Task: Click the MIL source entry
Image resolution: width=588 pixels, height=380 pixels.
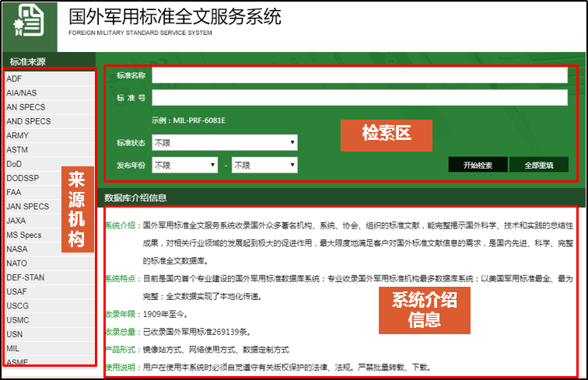Action: pyautogui.click(x=12, y=349)
